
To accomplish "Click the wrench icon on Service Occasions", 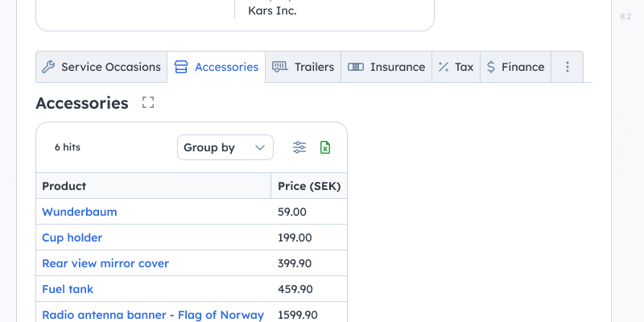I will pyautogui.click(x=48, y=67).
